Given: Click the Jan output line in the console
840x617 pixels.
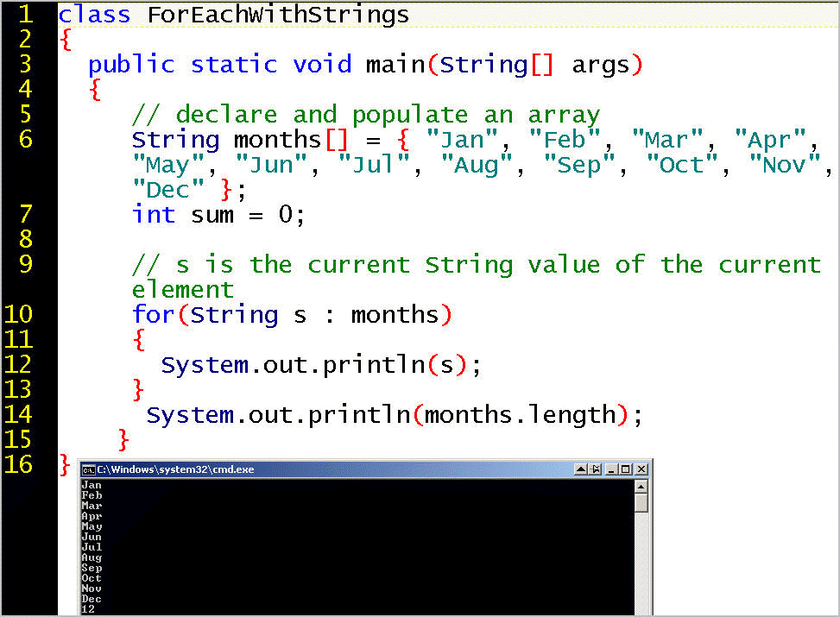Looking at the screenshot, I should [x=92, y=485].
